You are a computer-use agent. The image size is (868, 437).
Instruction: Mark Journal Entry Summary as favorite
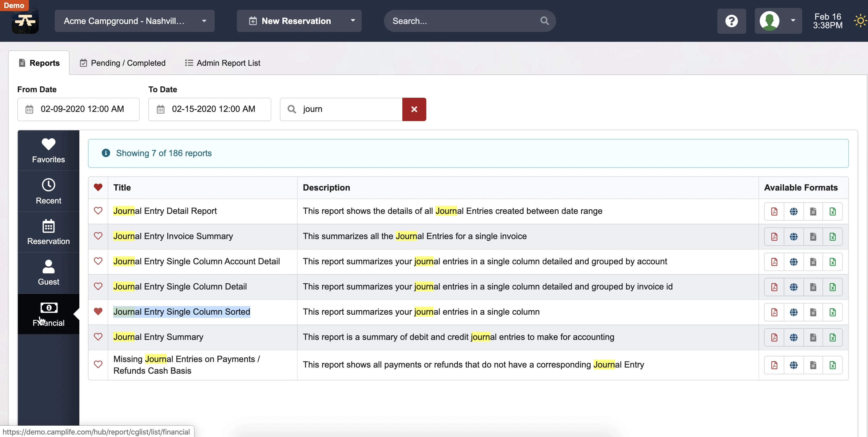pyautogui.click(x=98, y=337)
